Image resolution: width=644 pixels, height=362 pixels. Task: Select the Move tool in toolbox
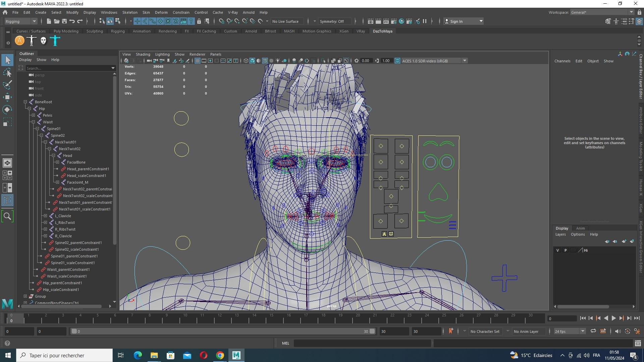click(x=7, y=97)
